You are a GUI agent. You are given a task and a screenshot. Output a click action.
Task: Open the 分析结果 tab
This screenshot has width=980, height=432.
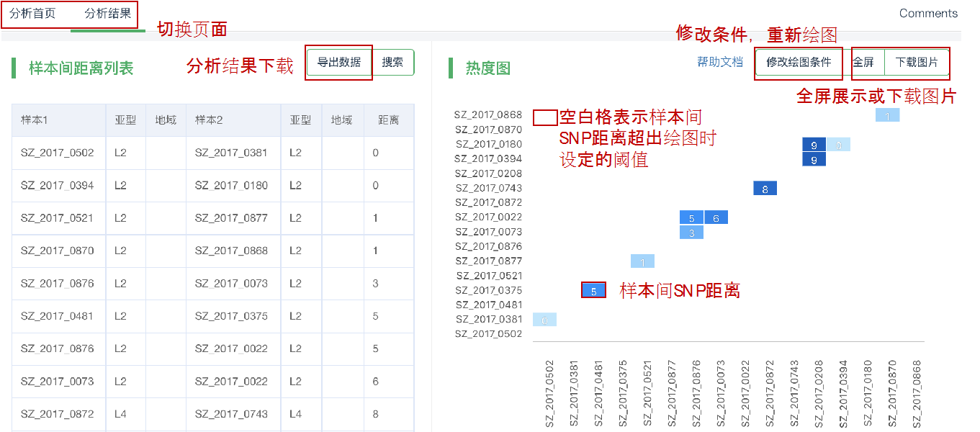(x=108, y=14)
